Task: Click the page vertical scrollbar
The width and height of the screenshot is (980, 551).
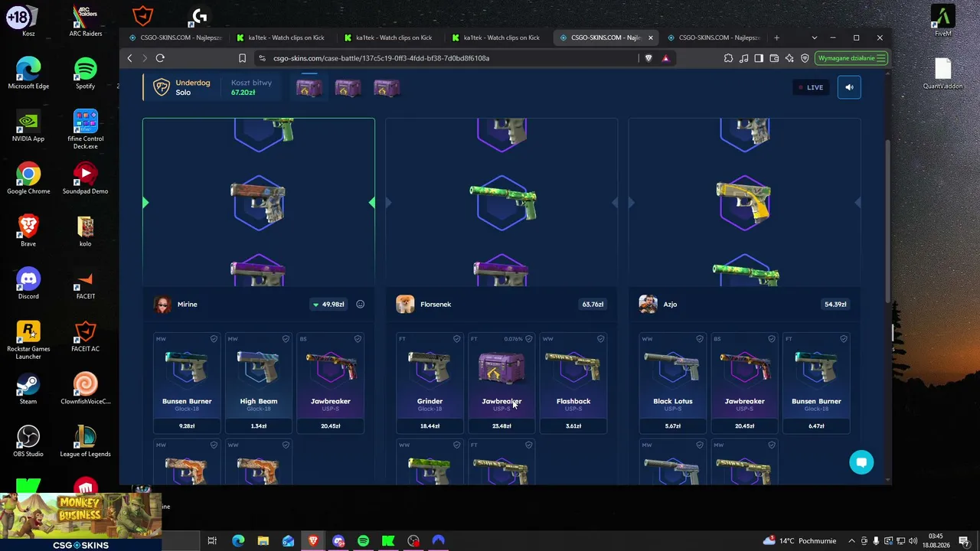Action: point(888,222)
